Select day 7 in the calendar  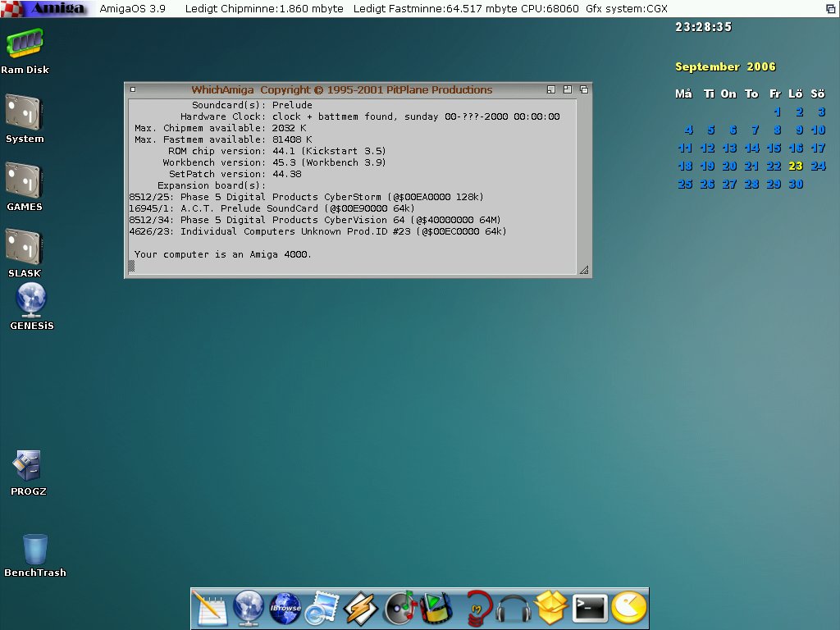pos(755,130)
